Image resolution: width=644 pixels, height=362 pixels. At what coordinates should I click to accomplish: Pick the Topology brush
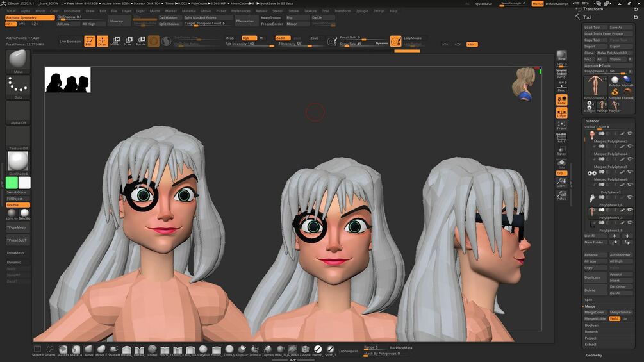(267, 350)
